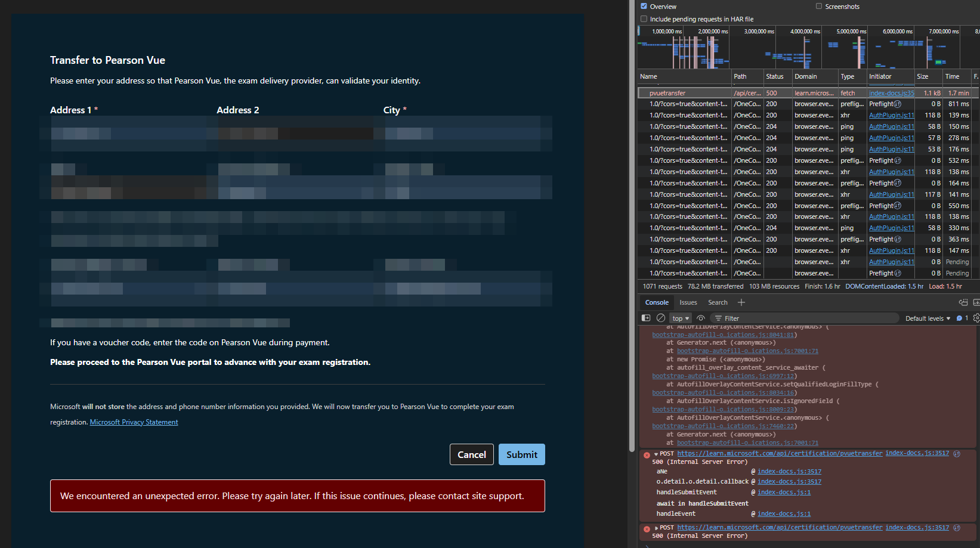Click the dock quick-view icon beside the drawer tabs
Screen dimensions: 980x548
pyautogui.click(x=963, y=302)
